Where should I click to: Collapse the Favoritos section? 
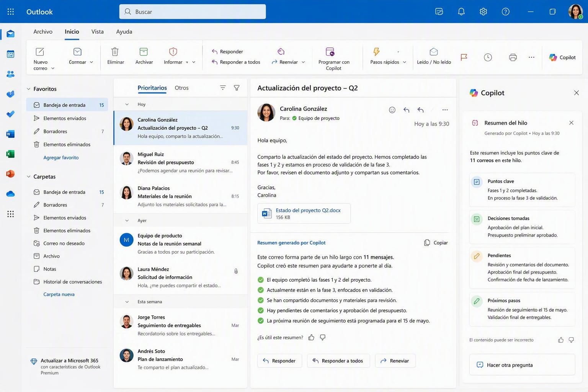(x=28, y=89)
